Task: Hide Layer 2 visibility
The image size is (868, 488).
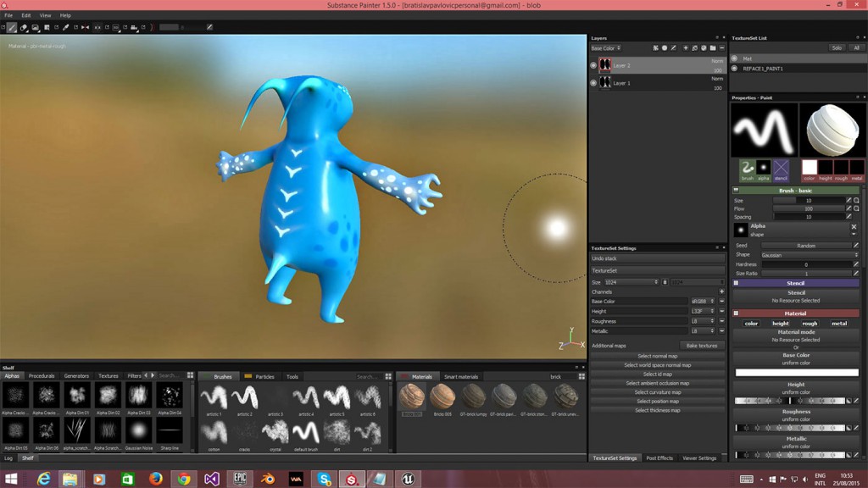Action: tap(593, 65)
